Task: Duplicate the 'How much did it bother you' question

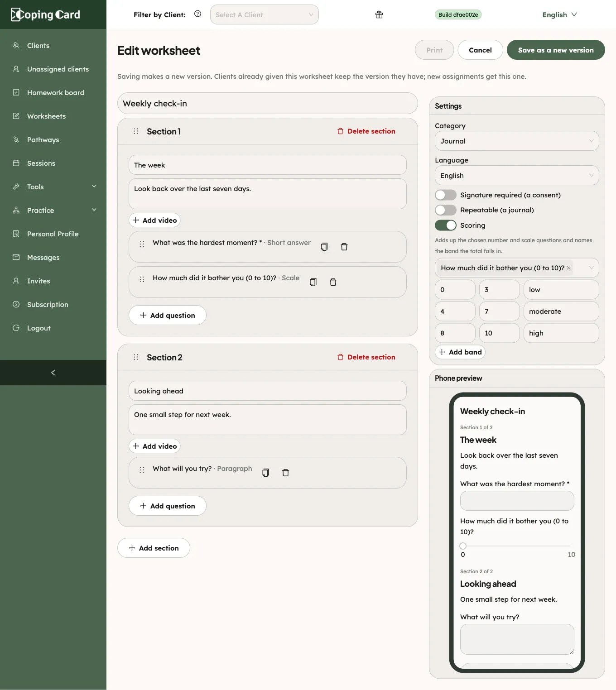Action: 313,282
